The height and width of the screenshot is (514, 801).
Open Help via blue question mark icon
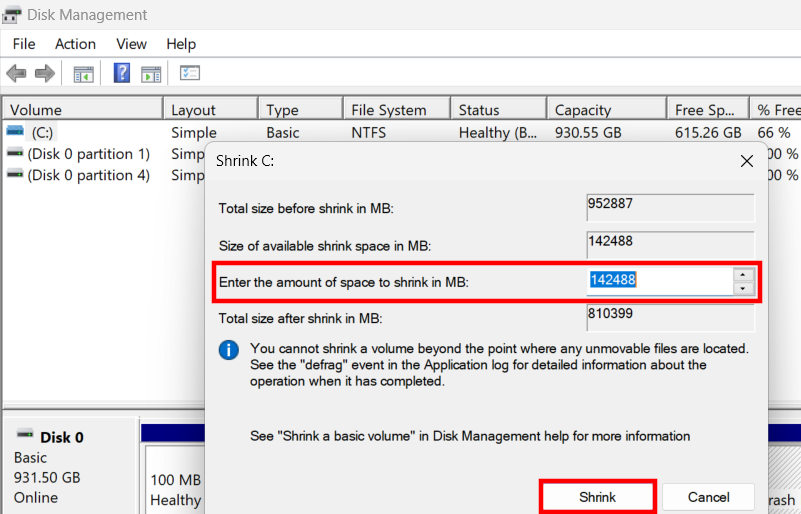(x=122, y=73)
